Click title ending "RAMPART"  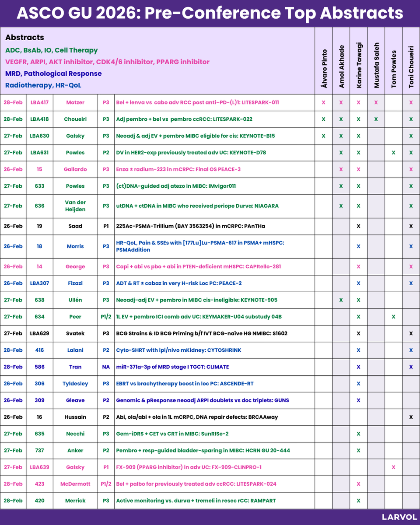(196, 500)
